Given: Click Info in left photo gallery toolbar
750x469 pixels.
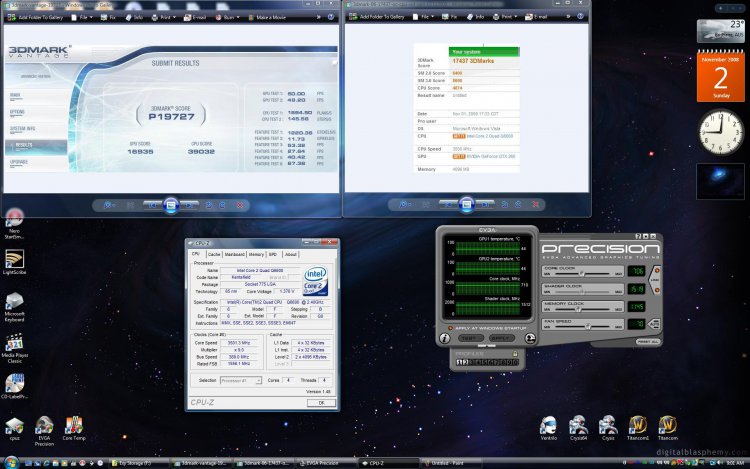Looking at the screenshot, I should click(134, 17).
